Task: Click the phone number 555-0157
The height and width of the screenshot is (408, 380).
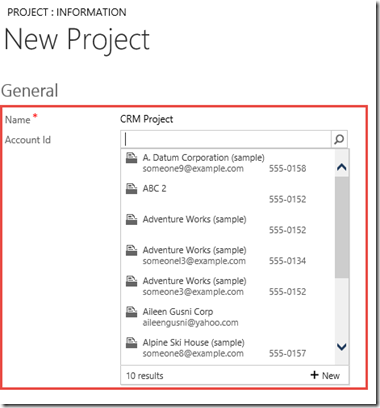Action: pos(288,353)
